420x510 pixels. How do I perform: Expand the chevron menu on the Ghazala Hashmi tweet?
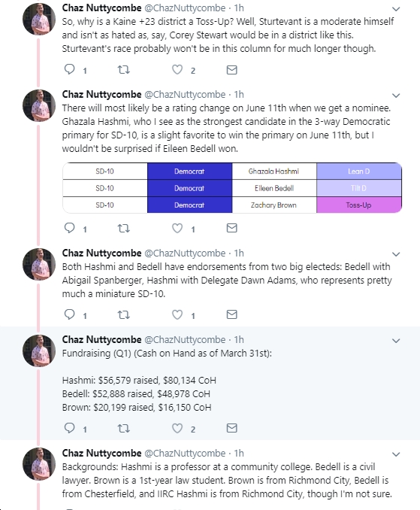(x=396, y=96)
